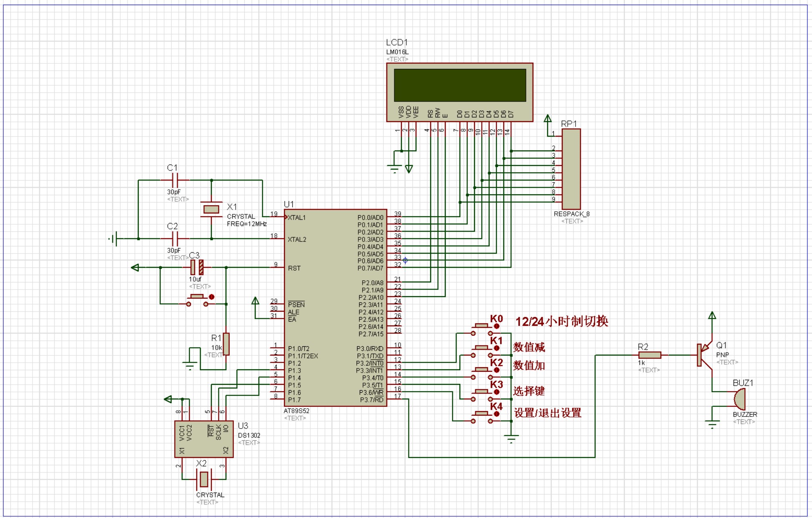812x518 pixels.
Task: Click the ground symbol left of R1
Action: pos(190,366)
